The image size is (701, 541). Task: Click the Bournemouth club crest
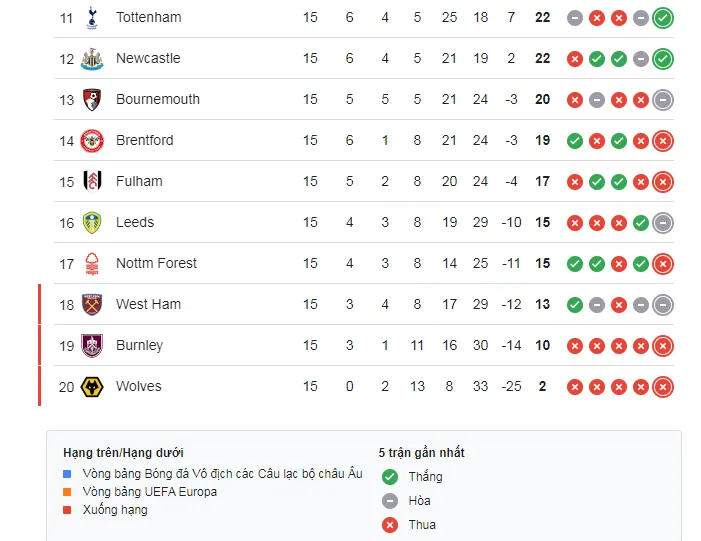92,99
